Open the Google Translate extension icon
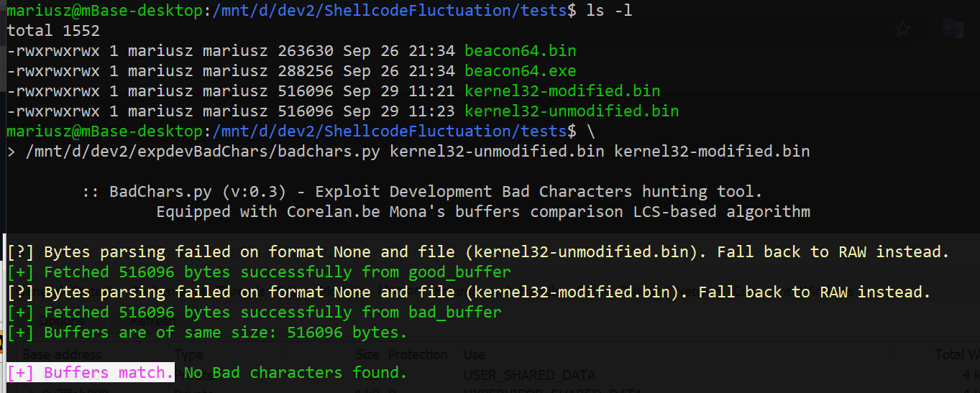Screen dimensions: 980x393 point(953,29)
